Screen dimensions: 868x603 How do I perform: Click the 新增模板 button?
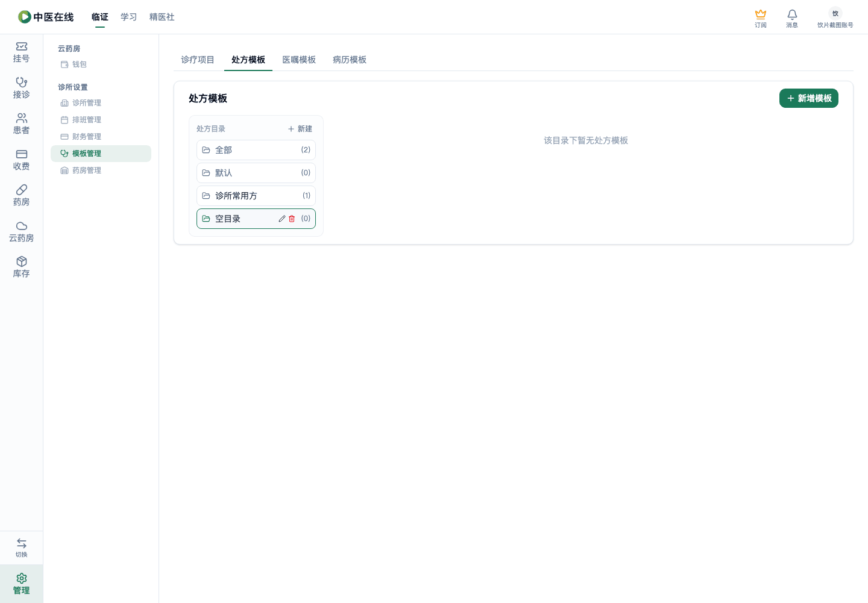click(x=809, y=98)
